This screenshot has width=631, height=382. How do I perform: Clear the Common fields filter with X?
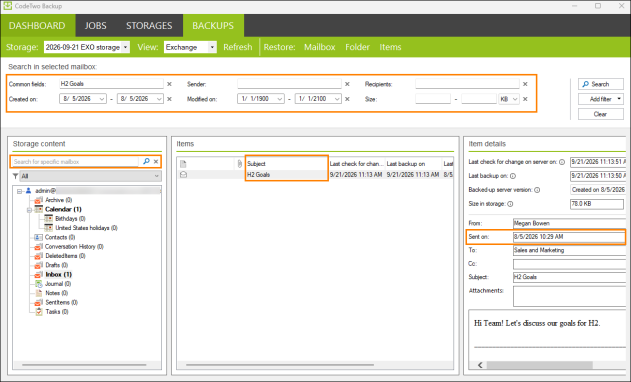tap(169, 84)
